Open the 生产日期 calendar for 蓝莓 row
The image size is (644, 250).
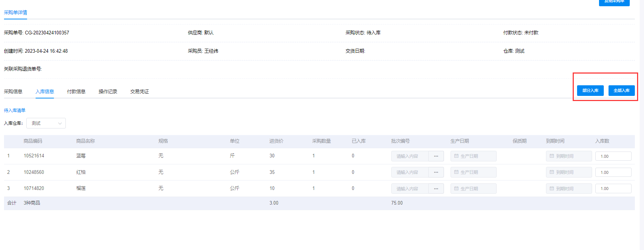tap(473, 156)
